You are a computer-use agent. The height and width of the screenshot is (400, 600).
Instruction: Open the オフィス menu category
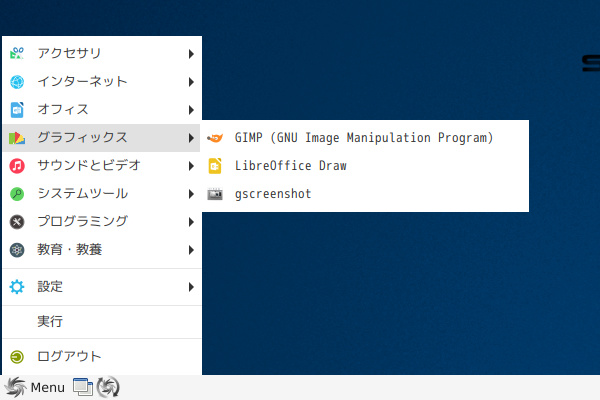pos(102,110)
